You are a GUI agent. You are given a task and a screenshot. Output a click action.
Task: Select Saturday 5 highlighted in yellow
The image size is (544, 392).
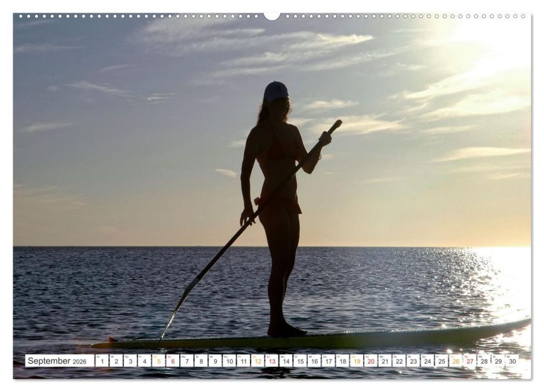tap(159, 361)
